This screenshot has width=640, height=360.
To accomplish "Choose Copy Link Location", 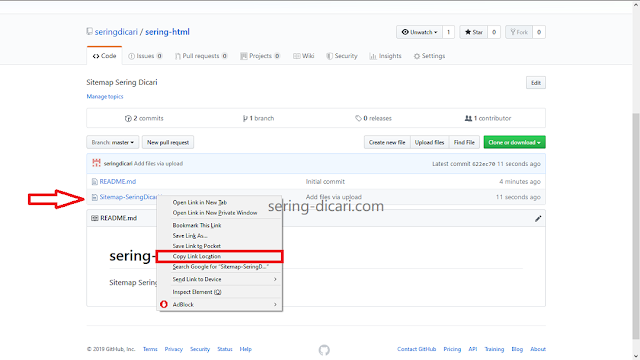I will click(220, 256).
